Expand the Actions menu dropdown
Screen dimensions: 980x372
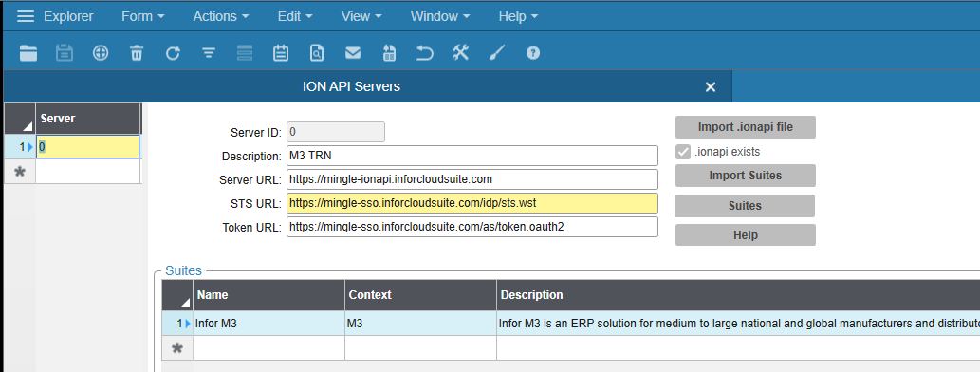(221, 16)
